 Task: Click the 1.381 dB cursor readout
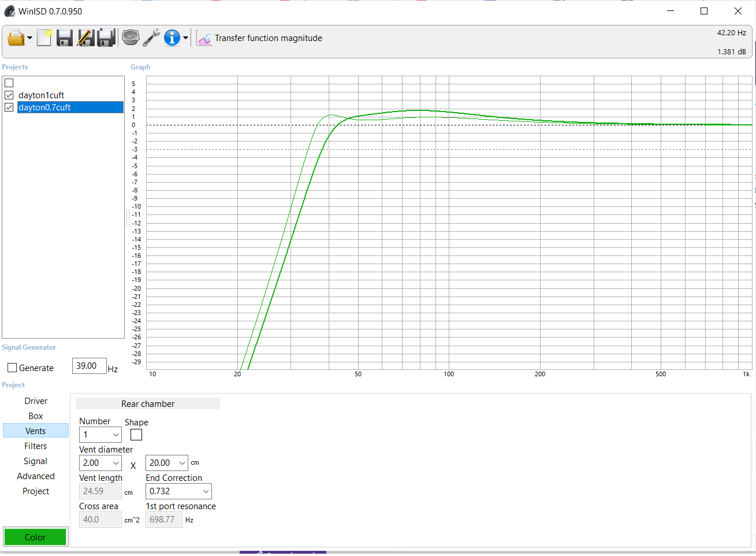coord(731,52)
